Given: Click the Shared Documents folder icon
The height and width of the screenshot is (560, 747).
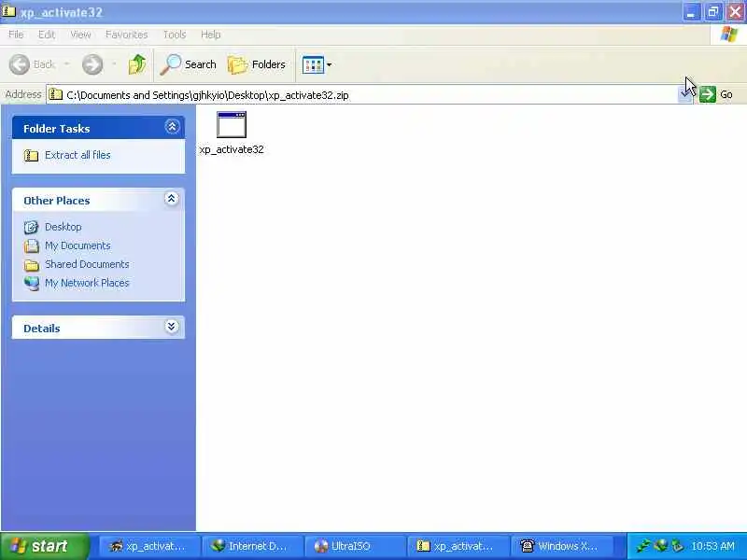Looking at the screenshot, I should point(32,265).
